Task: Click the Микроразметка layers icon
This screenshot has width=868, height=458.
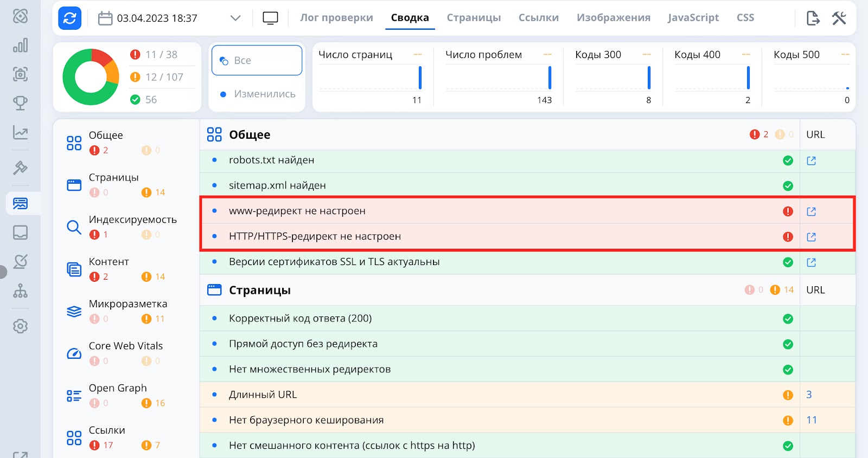Action: click(x=74, y=312)
